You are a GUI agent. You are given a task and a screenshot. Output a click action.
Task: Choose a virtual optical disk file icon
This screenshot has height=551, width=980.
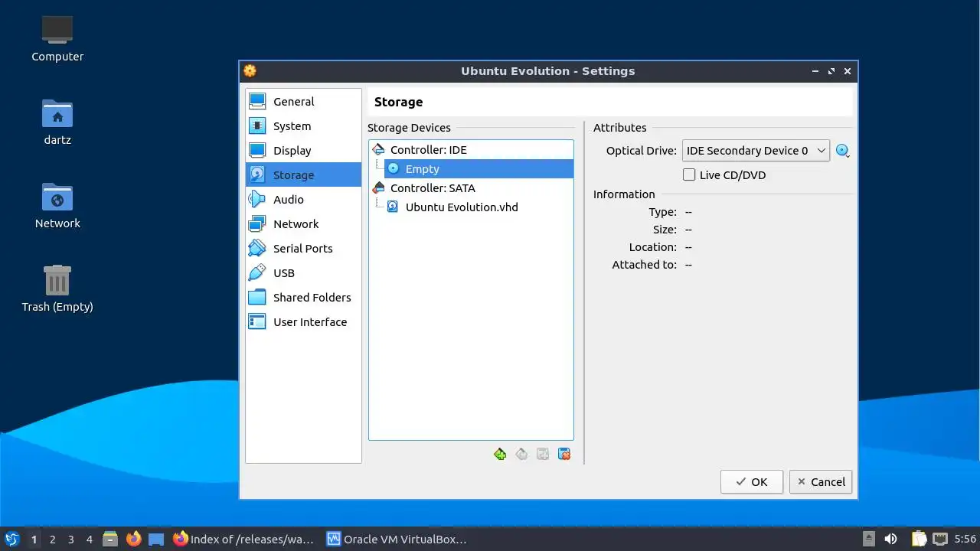[843, 151]
